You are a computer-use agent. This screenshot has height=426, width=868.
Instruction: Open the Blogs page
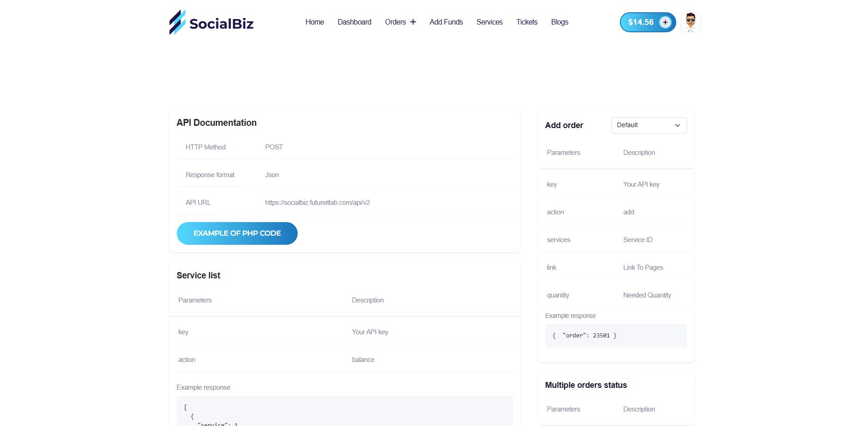(x=559, y=22)
